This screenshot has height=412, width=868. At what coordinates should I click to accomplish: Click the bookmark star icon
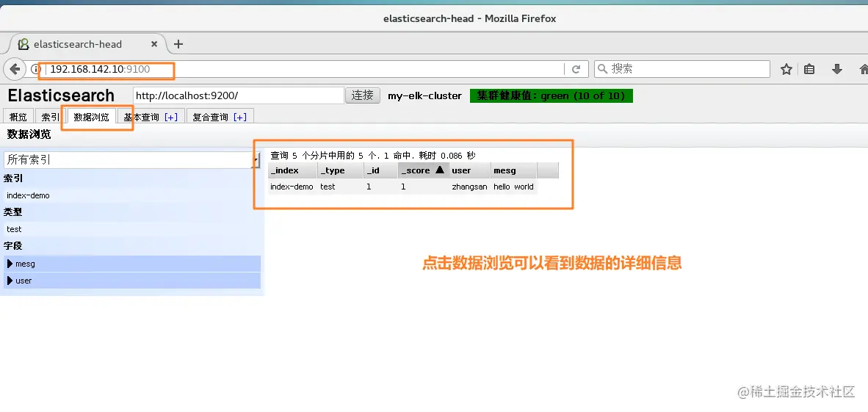(x=786, y=69)
